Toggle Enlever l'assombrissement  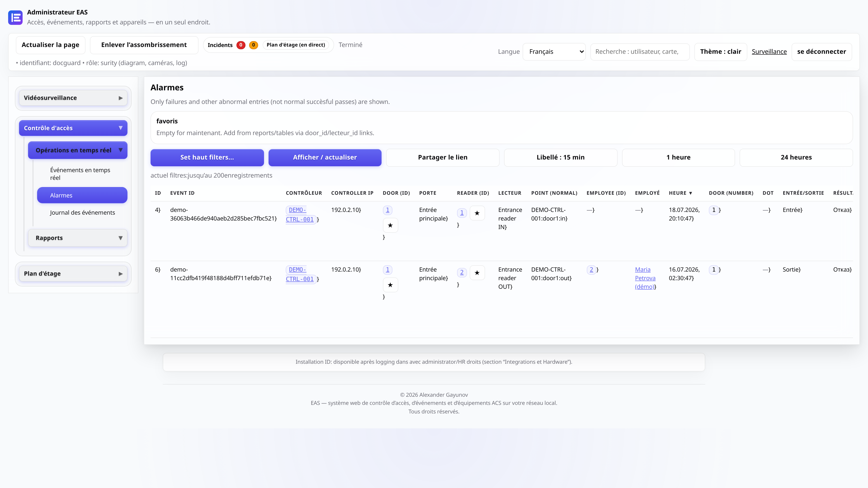(x=144, y=45)
